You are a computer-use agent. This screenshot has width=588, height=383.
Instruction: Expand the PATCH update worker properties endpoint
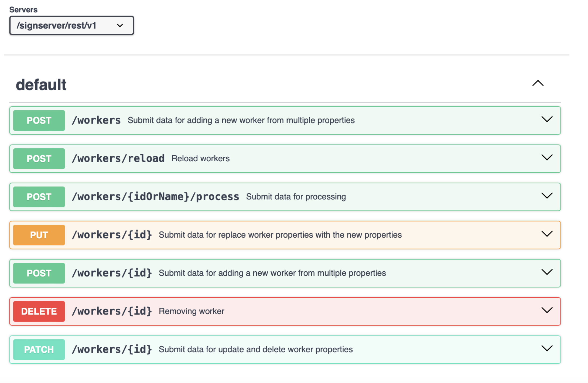(x=547, y=348)
